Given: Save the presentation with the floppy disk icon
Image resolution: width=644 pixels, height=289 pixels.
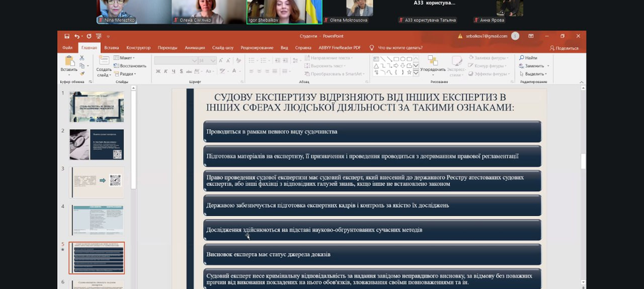Looking at the screenshot, I should [x=67, y=36].
